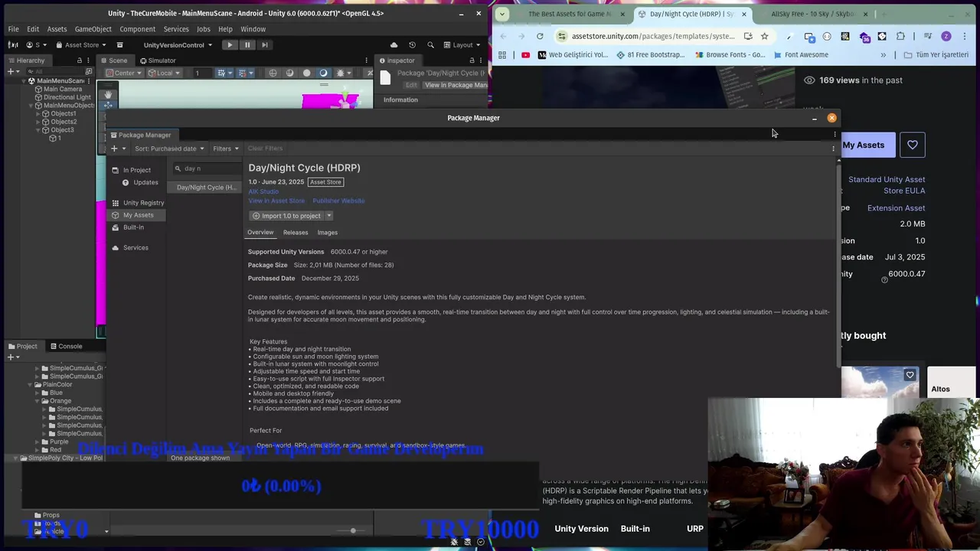Play the scene in Unity editor

(230, 45)
